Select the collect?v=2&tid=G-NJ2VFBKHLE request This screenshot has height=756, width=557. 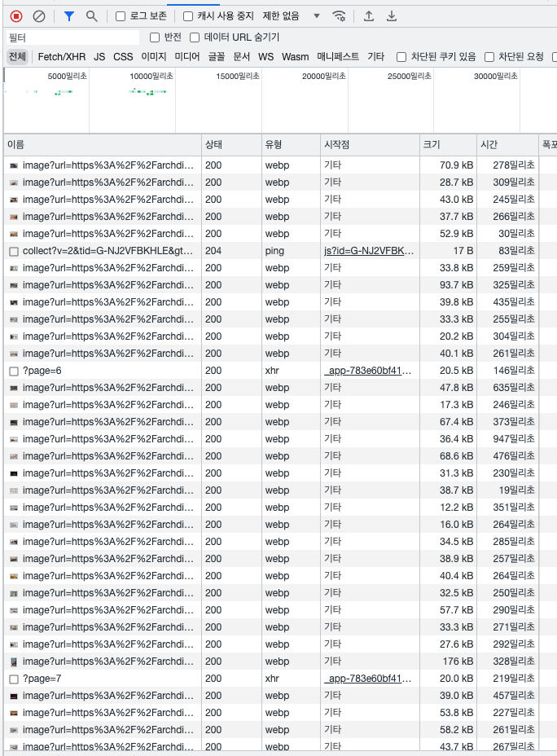pyautogui.click(x=107, y=251)
